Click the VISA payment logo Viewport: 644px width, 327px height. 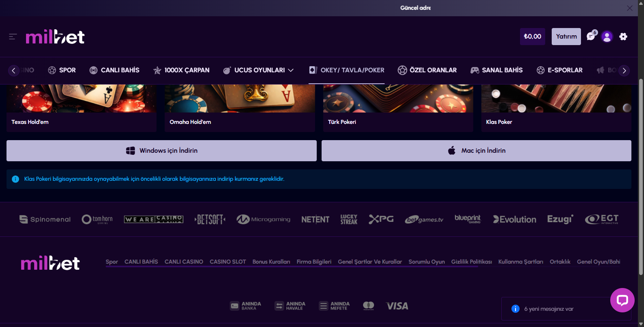click(x=397, y=306)
